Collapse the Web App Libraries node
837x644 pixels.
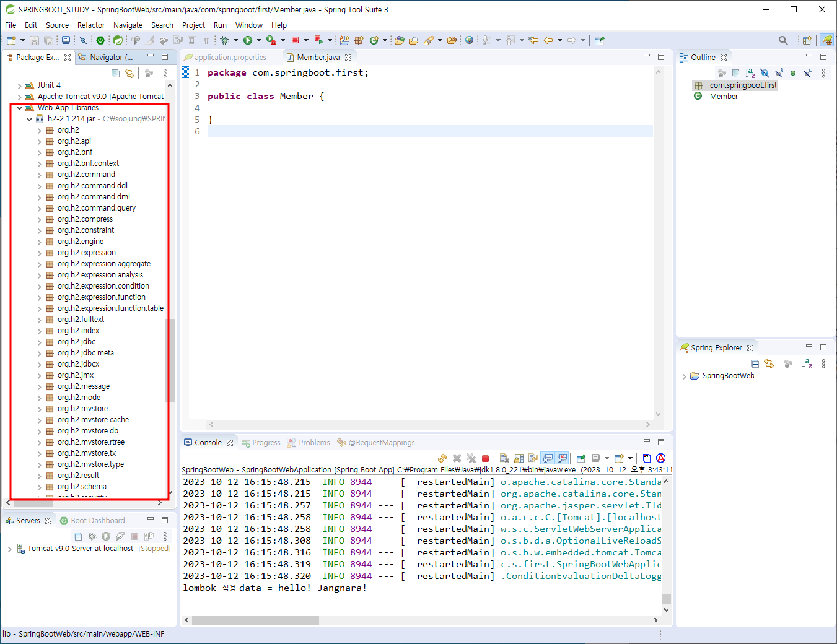(x=20, y=108)
